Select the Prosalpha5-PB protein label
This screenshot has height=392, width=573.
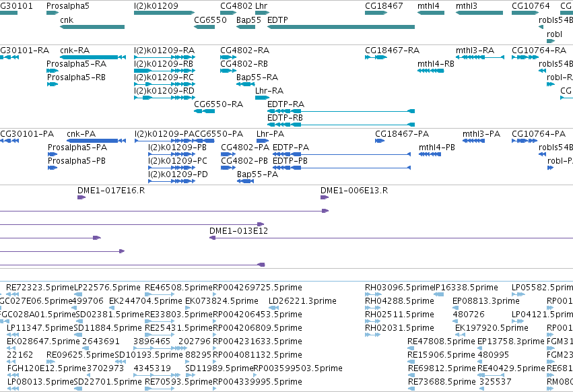click(77, 161)
